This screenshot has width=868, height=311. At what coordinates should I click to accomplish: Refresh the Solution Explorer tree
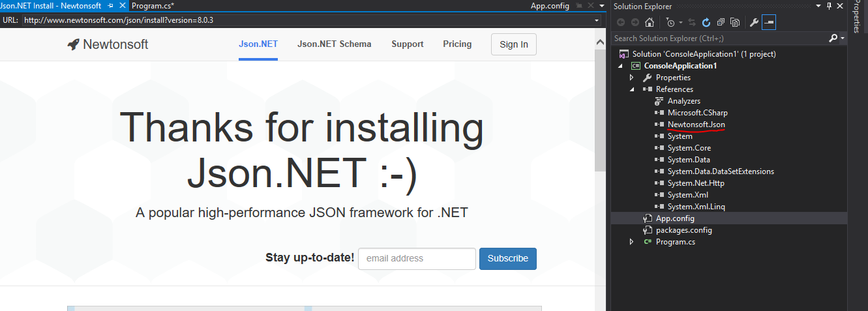point(706,23)
